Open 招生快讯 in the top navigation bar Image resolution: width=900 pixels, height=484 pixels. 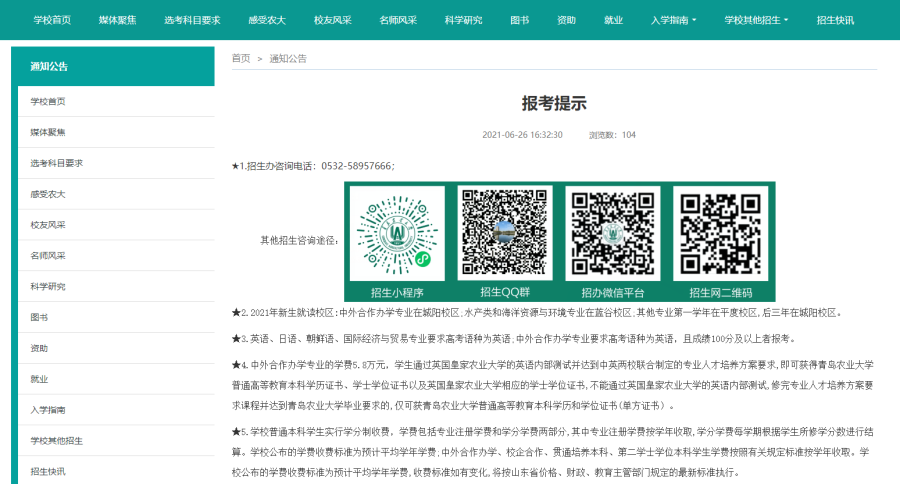835,19
